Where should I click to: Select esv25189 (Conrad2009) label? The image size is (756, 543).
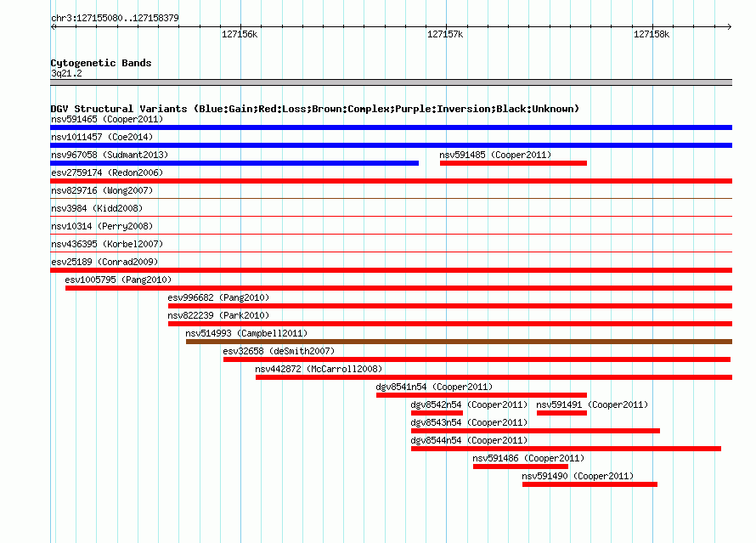click(104, 262)
